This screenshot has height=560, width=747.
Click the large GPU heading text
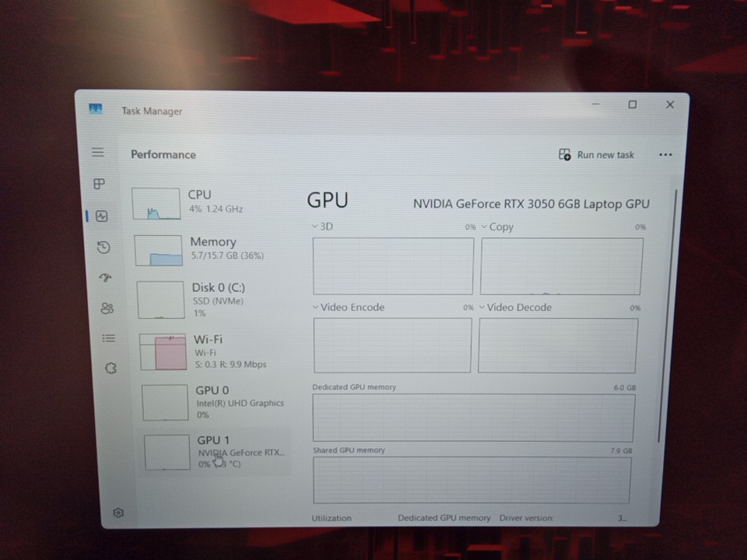click(328, 200)
